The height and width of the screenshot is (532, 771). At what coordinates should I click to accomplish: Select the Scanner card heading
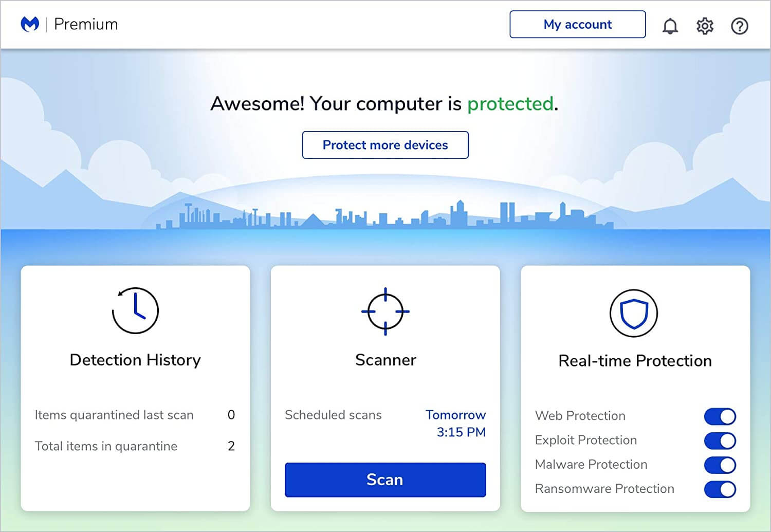click(385, 360)
